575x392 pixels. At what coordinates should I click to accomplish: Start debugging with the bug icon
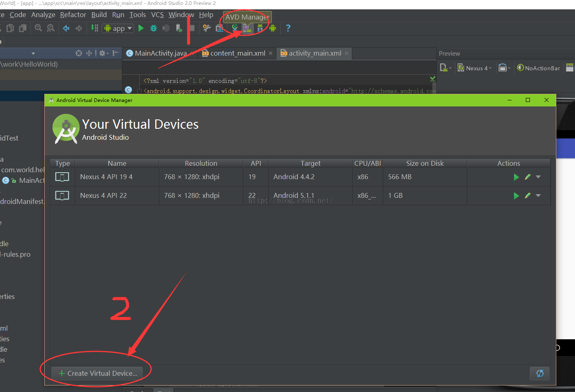pos(154,28)
